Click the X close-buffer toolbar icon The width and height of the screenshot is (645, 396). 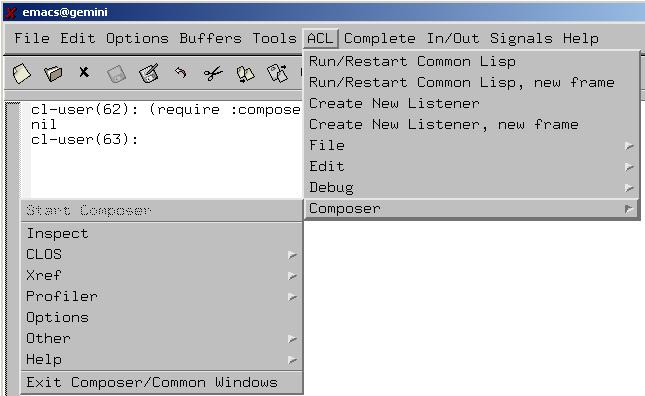(84, 72)
